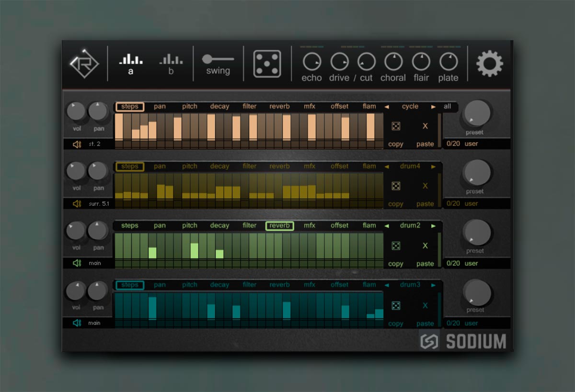
Task: Click the vol knob of the cycle track
Action: 76,112
